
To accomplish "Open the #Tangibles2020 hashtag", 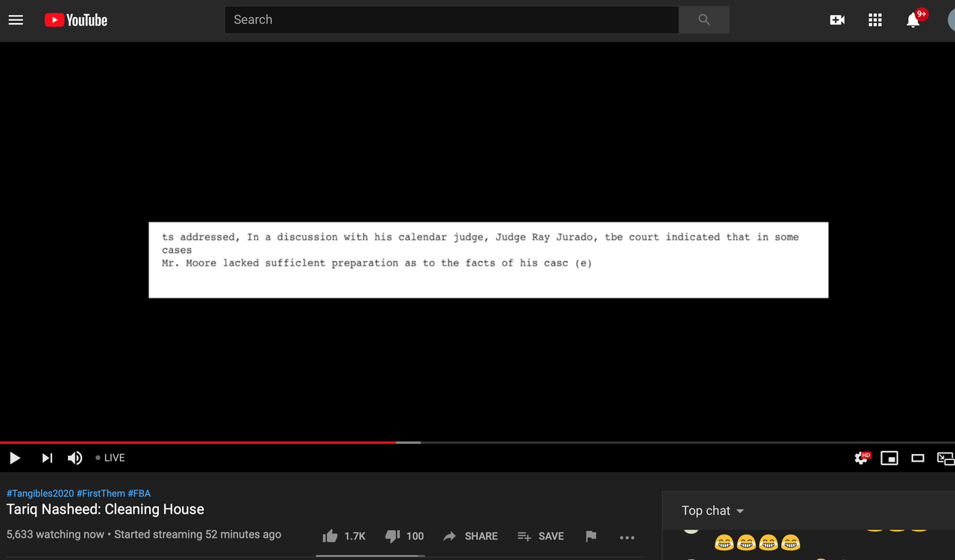I will click(x=40, y=493).
